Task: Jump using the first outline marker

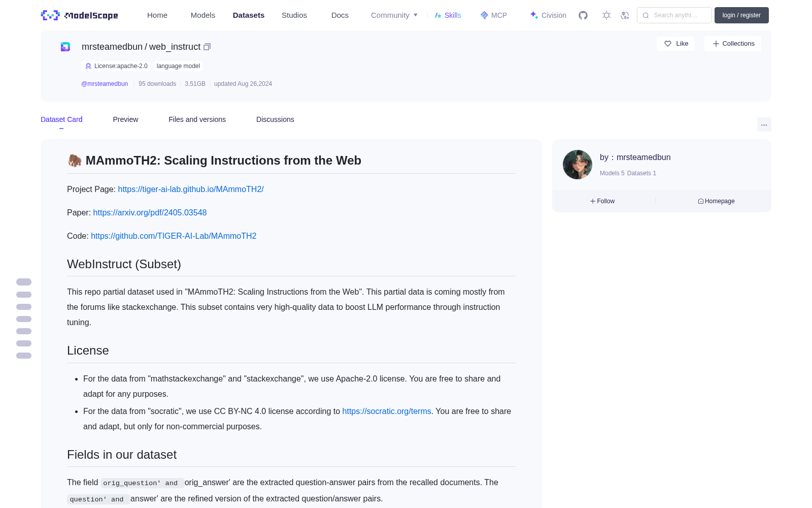Action: click(x=24, y=282)
